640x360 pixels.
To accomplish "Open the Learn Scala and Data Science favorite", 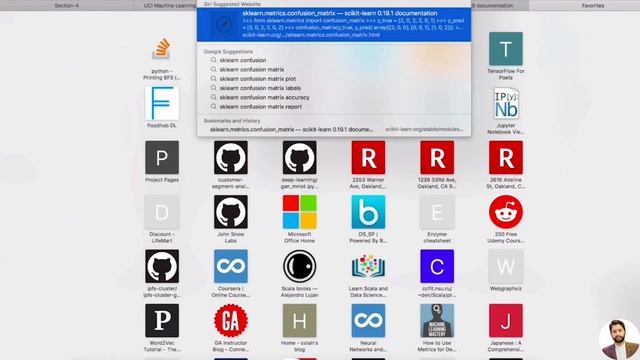I will coord(368,266).
